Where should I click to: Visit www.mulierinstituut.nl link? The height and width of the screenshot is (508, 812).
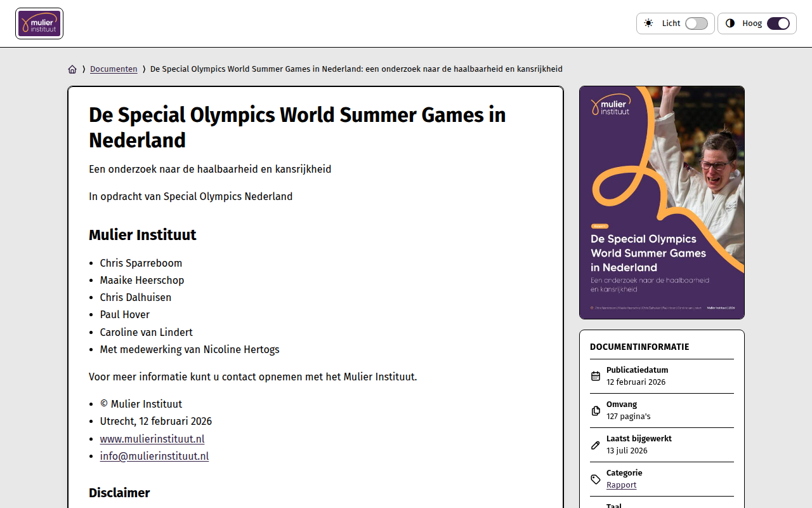tap(152, 439)
